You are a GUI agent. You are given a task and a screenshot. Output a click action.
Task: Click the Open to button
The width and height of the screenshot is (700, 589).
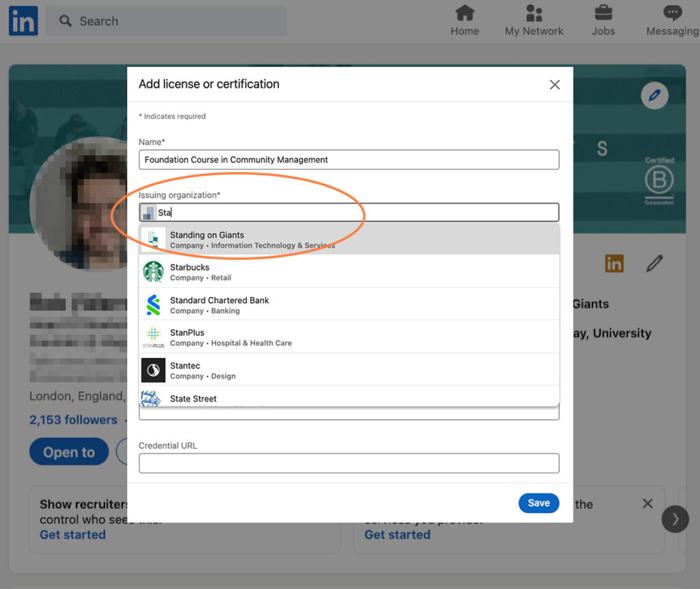tap(69, 452)
